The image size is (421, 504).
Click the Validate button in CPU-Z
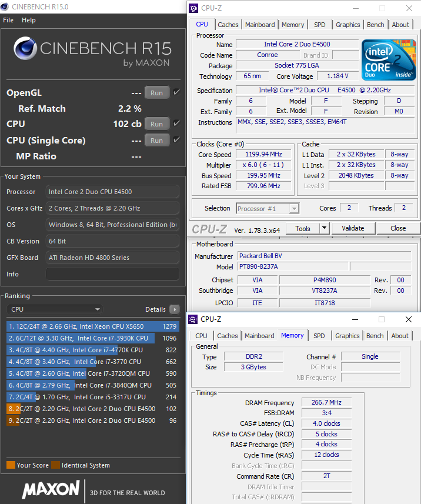pos(353,228)
